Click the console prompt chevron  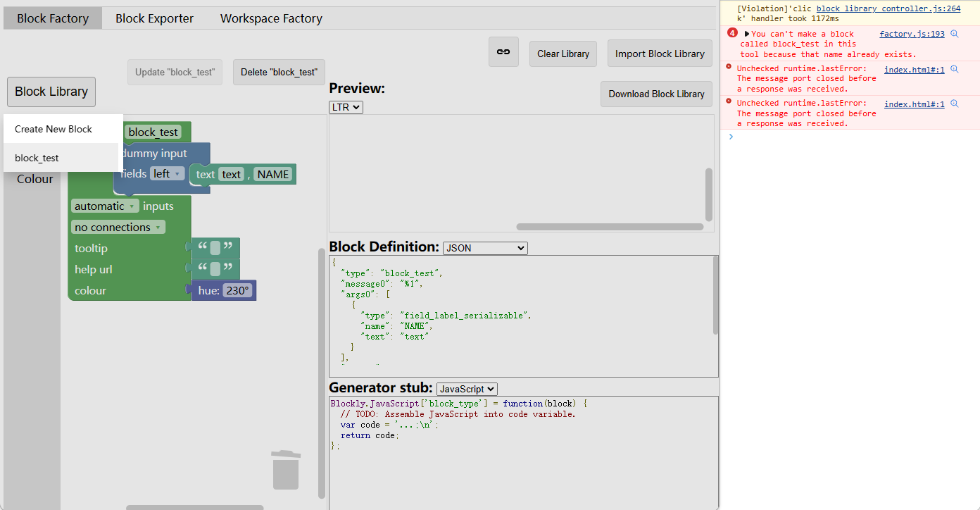(731, 137)
